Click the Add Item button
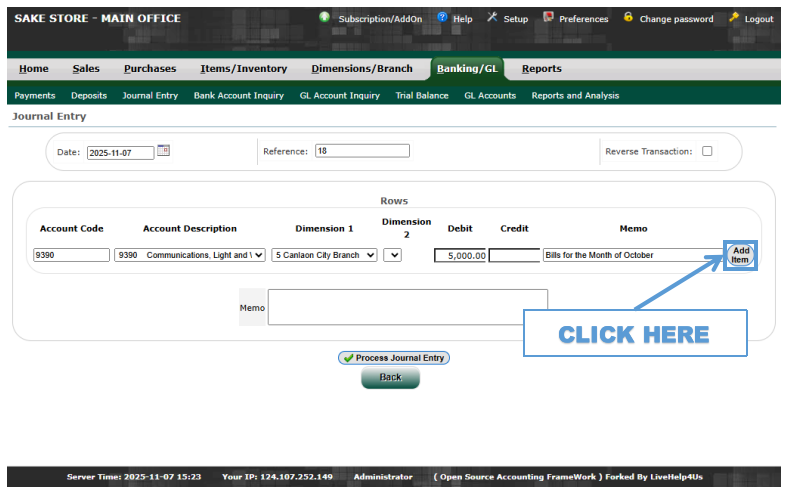The width and height of the screenshot is (790, 493). tap(740, 255)
